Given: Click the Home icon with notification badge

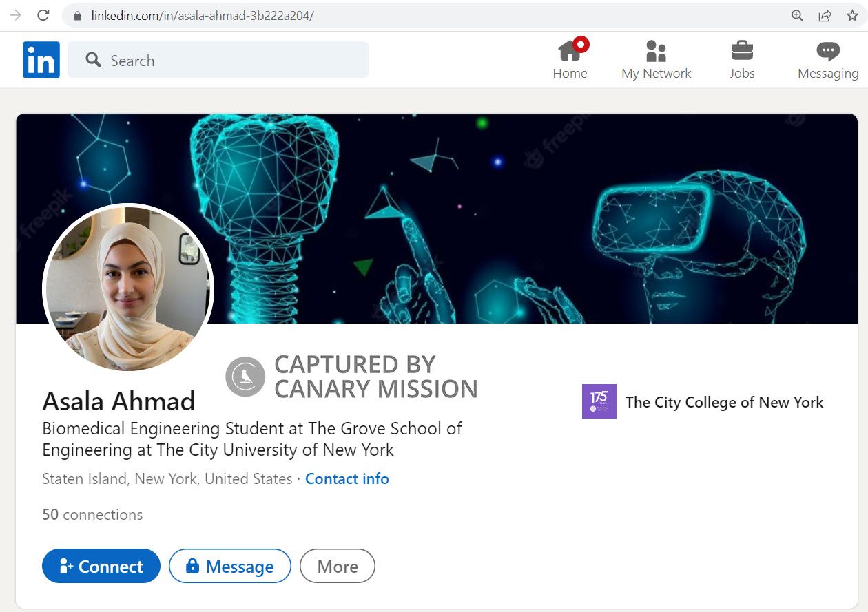Looking at the screenshot, I should tap(570, 51).
